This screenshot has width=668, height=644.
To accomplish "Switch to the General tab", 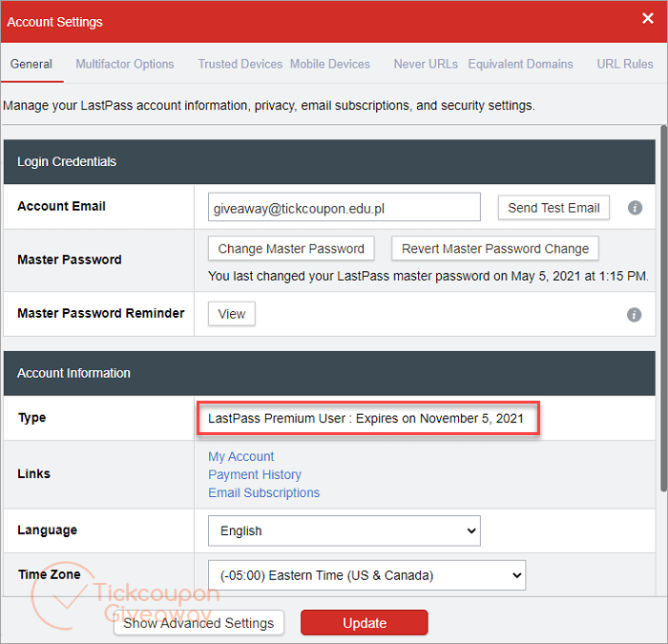I will coord(31,64).
